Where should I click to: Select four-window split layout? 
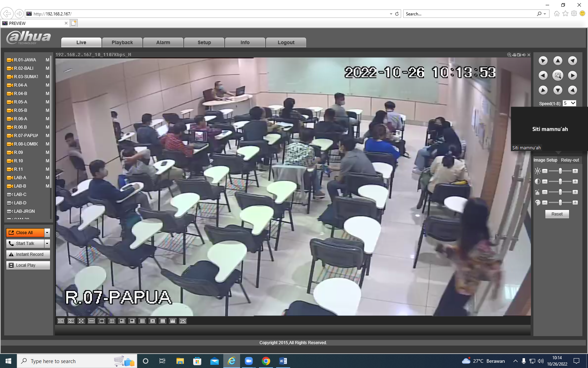pos(112,321)
